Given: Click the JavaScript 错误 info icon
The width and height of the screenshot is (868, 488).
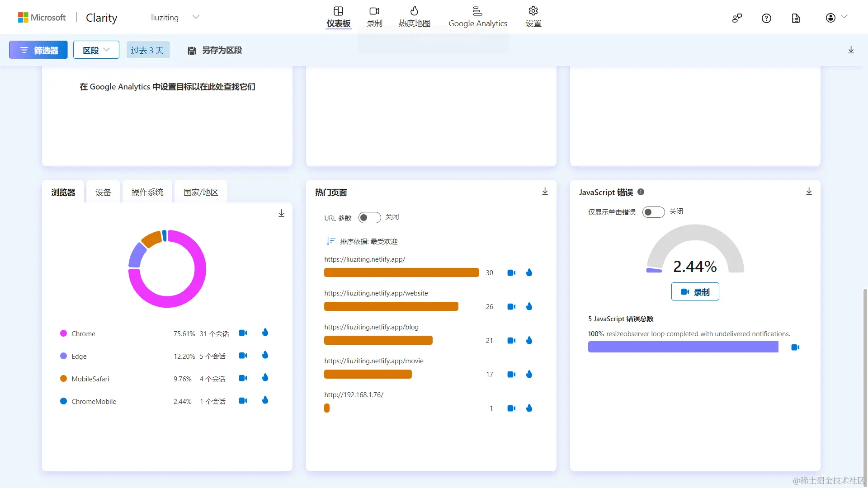Looking at the screenshot, I should pyautogui.click(x=641, y=192).
